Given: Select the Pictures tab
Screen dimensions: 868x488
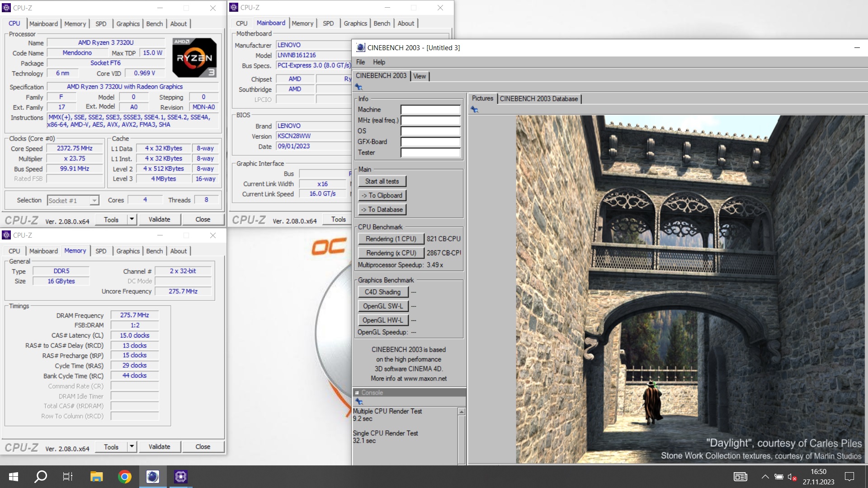Looking at the screenshot, I should click(482, 98).
